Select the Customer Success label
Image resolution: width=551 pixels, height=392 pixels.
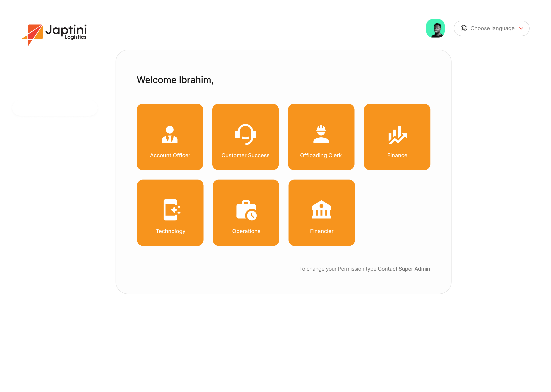[x=245, y=155]
